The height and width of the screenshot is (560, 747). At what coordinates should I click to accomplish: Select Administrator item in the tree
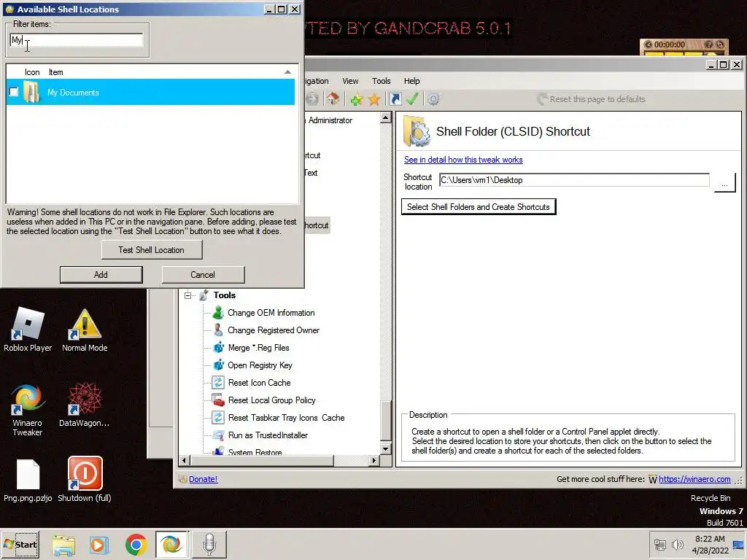[x=330, y=120]
